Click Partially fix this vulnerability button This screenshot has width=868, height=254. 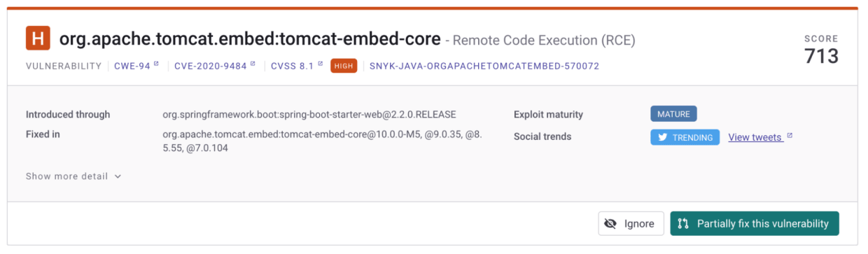(755, 224)
